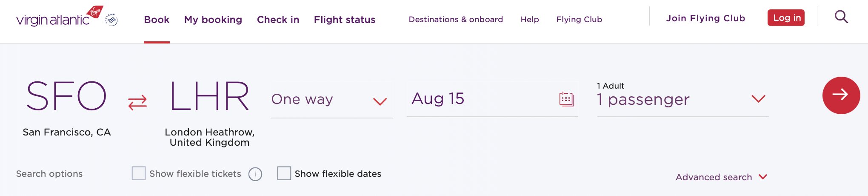The height and width of the screenshot is (196, 868).
Task: Submit search with red arrow button
Action: tap(841, 95)
